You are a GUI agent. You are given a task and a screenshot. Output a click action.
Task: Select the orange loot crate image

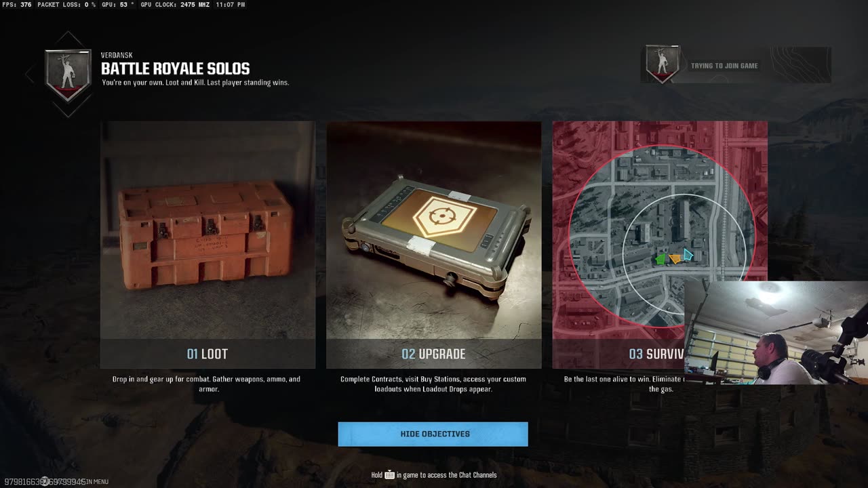(x=208, y=230)
